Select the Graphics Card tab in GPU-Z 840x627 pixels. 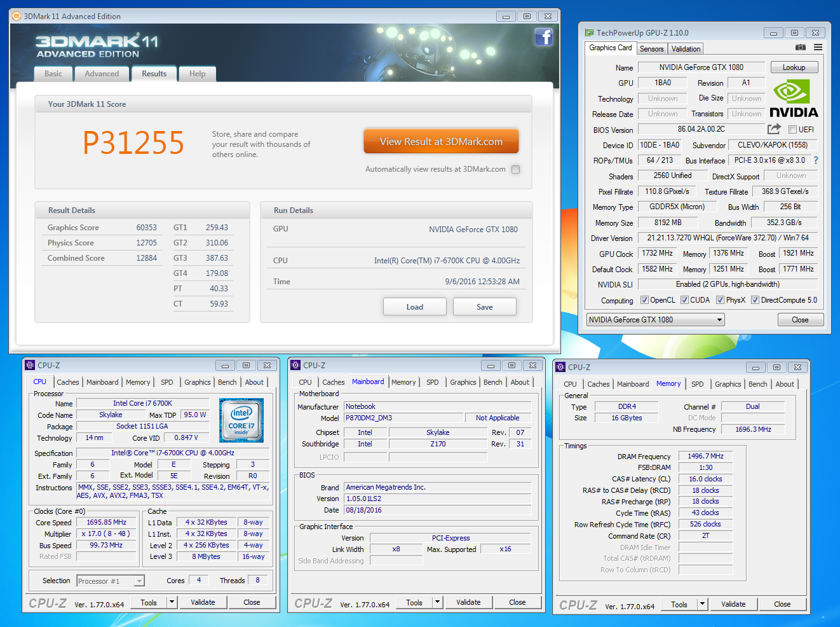(611, 48)
